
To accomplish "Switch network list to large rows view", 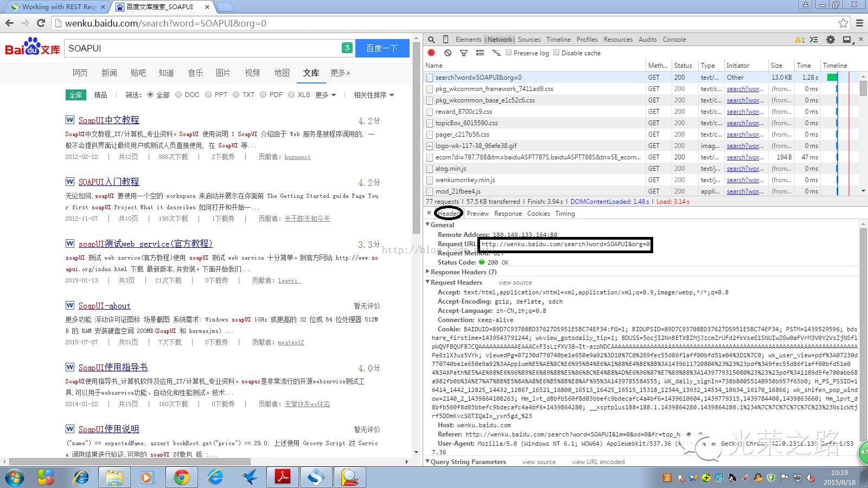I will coord(480,53).
